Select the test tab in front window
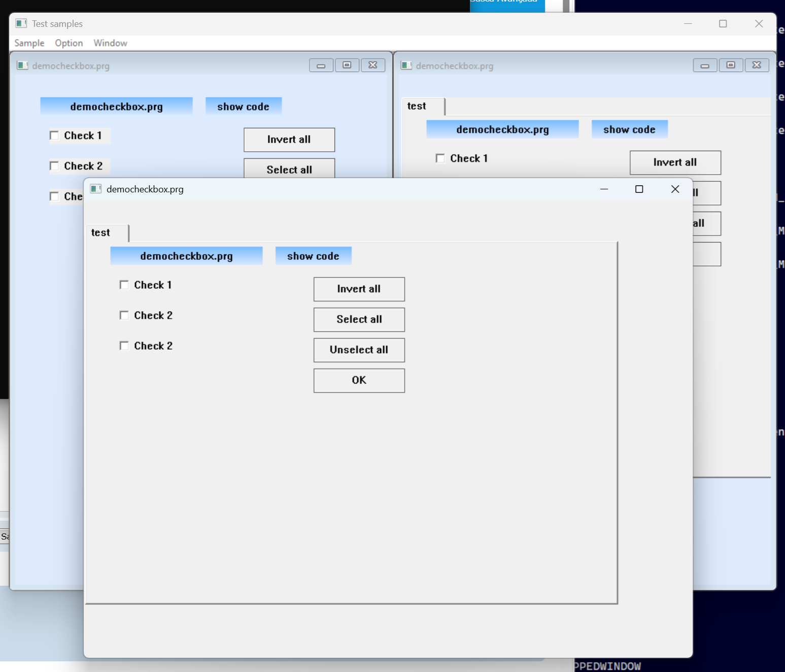The image size is (785, 672). tap(107, 233)
